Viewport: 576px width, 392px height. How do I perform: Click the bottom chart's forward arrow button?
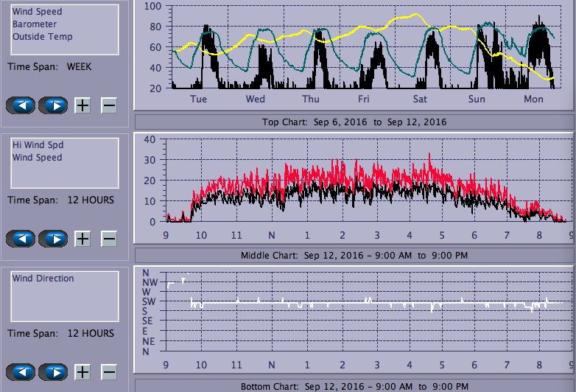[53, 372]
